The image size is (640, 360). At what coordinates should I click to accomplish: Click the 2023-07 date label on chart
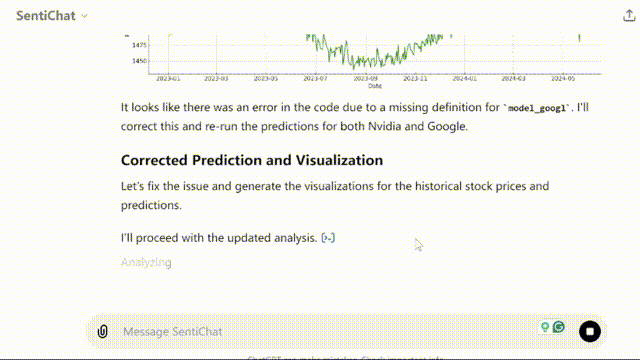(x=315, y=78)
